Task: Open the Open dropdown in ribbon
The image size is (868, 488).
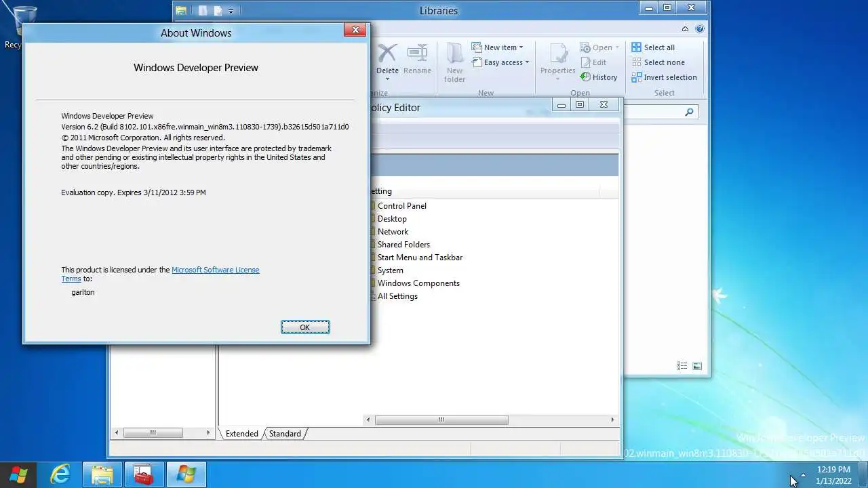Action: (616, 47)
